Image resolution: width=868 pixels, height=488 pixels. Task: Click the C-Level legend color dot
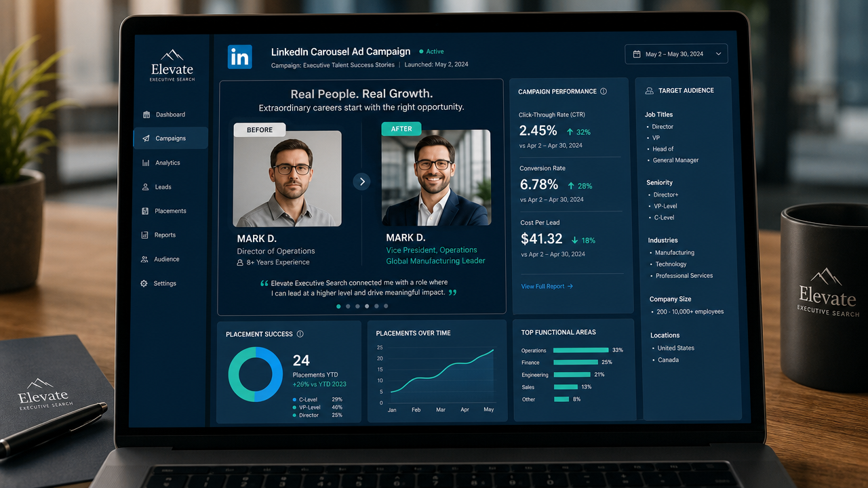295,399
